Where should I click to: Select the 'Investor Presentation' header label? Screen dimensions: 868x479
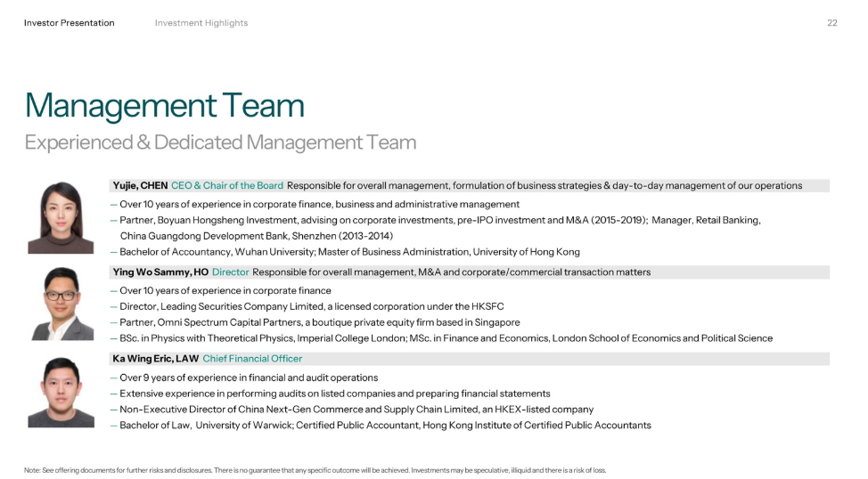point(70,23)
